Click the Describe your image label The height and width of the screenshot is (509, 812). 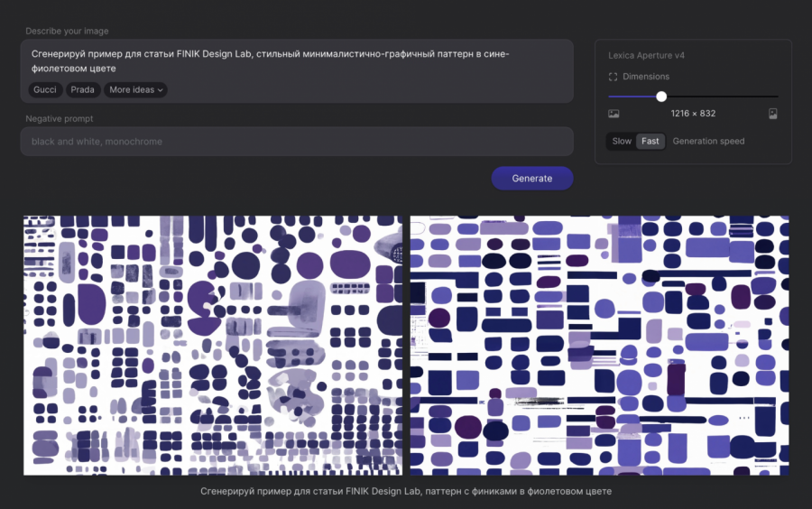click(68, 31)
